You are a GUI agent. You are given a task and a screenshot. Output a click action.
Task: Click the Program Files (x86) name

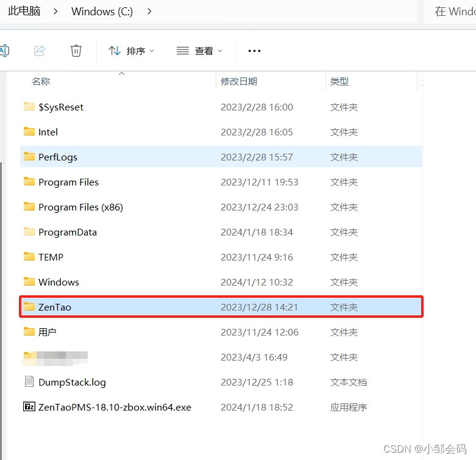click(x=80, y=207)
